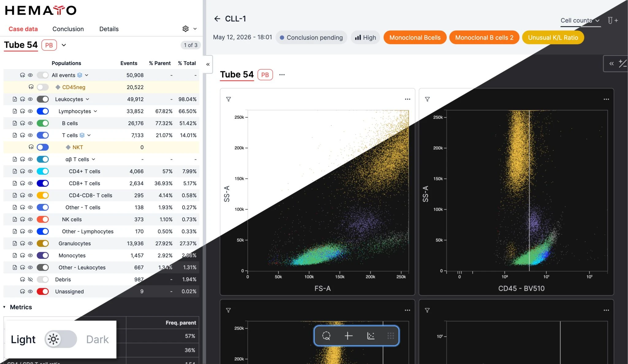
Task: Open the more options menu of FS-A plot
Action: coord(407,99)
